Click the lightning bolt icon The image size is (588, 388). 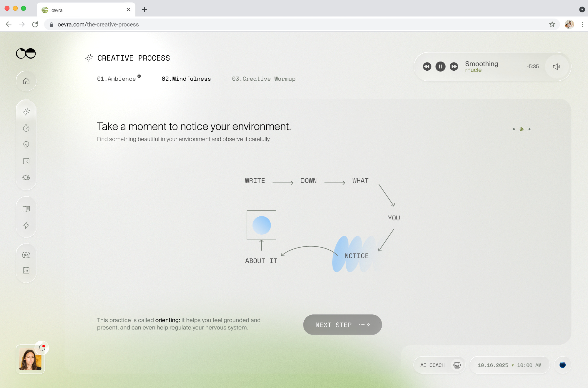pyautogui.click(x=26, y=225)
